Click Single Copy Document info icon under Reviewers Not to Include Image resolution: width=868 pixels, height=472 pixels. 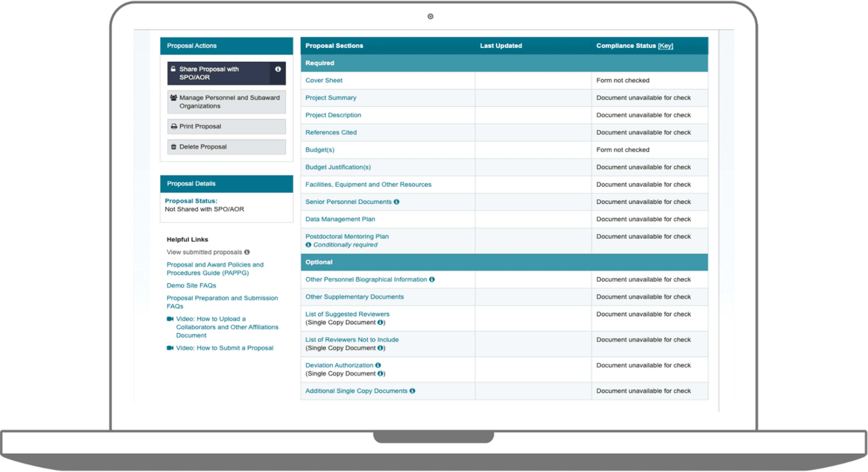coord(380,348)
